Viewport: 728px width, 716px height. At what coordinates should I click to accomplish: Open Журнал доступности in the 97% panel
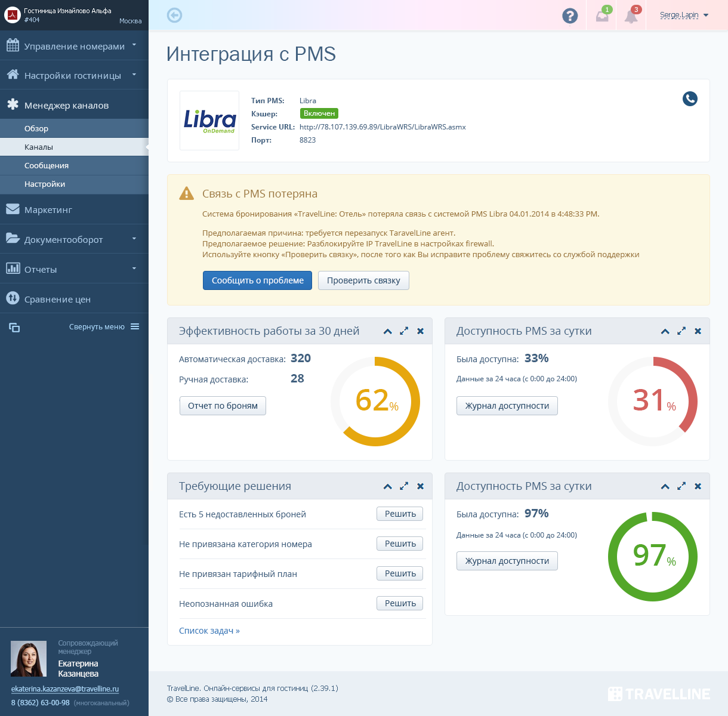point(507,561)
